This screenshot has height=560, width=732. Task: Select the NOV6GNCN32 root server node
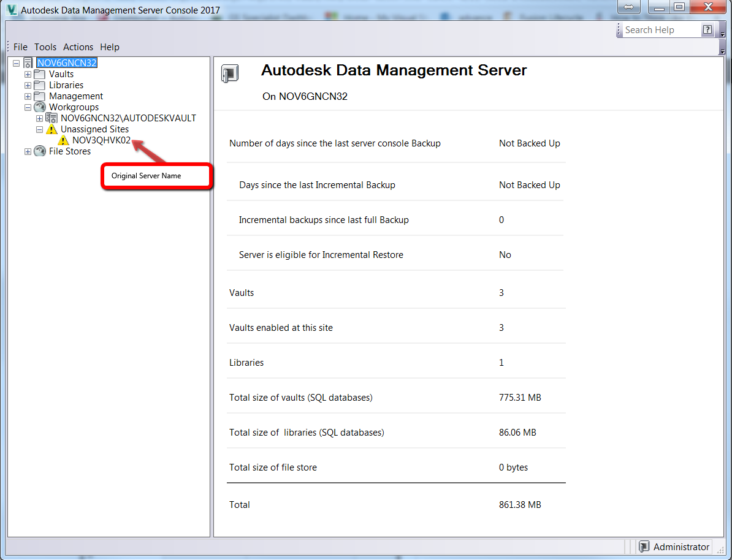(66, 62)
